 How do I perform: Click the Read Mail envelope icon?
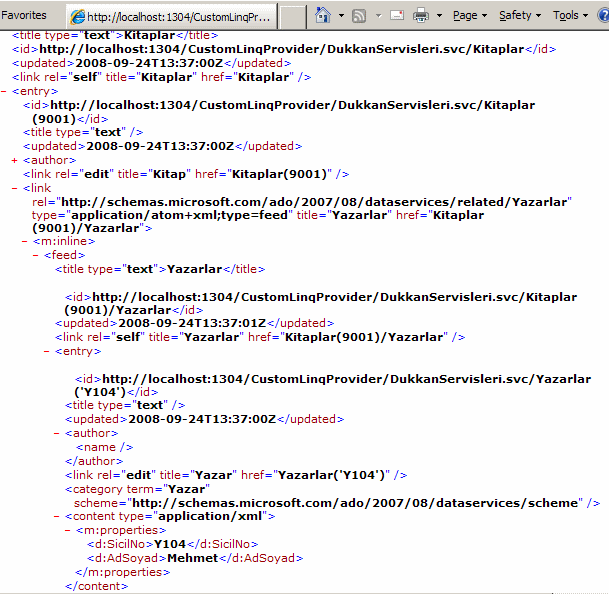coord(397,16)
